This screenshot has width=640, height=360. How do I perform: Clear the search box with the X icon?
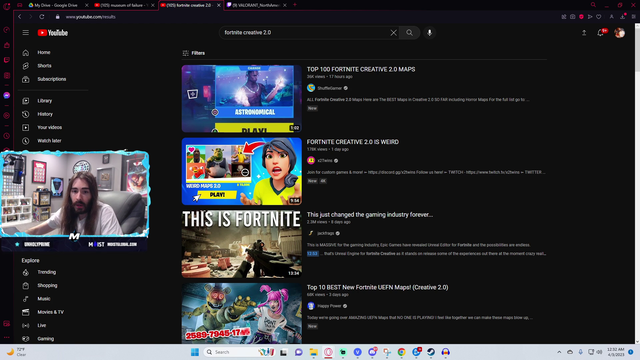click(x=393, y=33)
